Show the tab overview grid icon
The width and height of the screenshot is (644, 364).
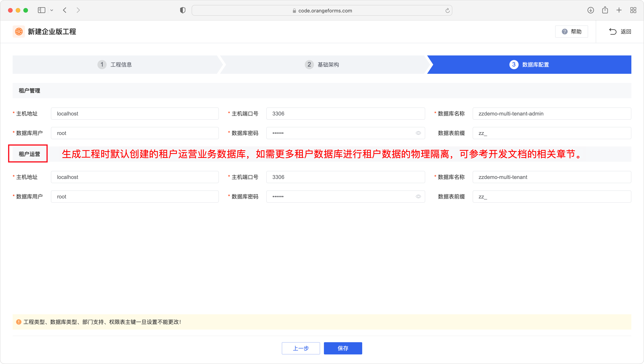633,10
